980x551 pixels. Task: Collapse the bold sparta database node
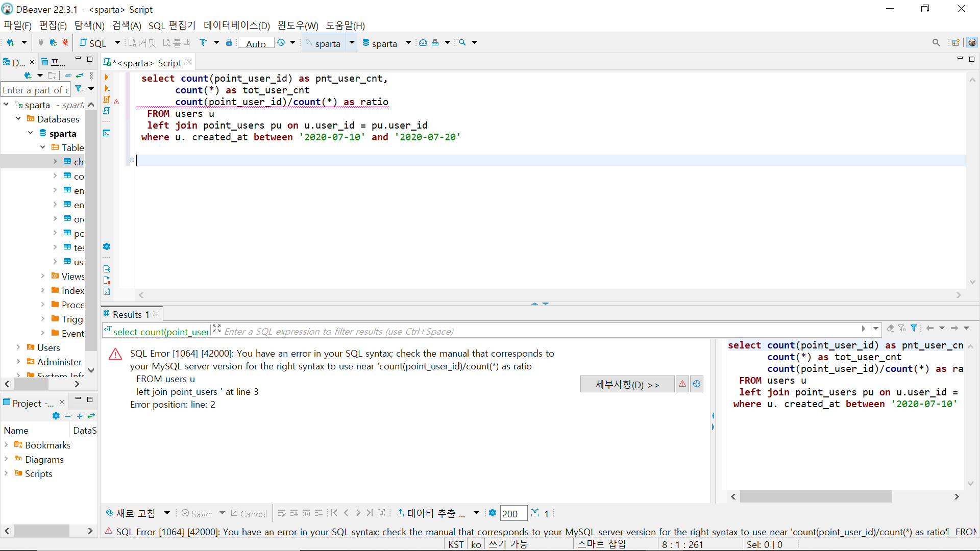31,133
